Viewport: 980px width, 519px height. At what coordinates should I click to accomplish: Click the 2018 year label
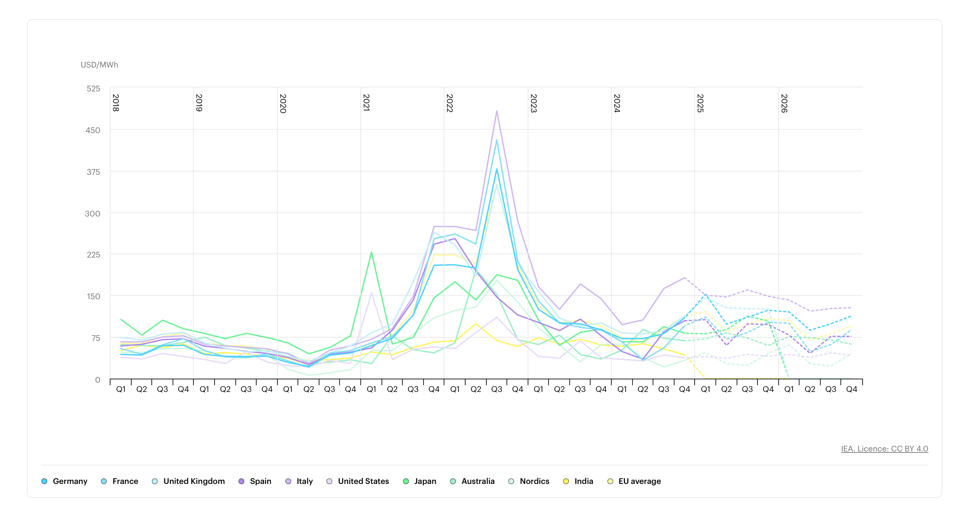pos(116,103)
